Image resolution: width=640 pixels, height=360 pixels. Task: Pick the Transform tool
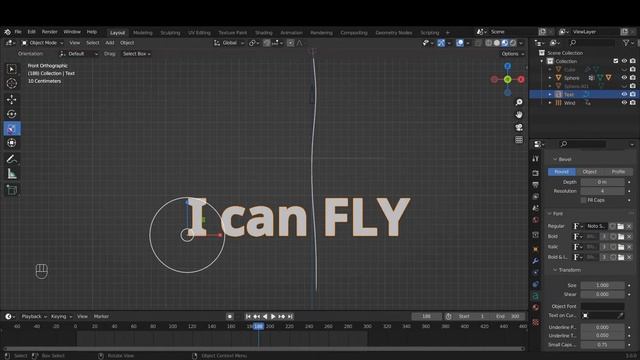11,143
